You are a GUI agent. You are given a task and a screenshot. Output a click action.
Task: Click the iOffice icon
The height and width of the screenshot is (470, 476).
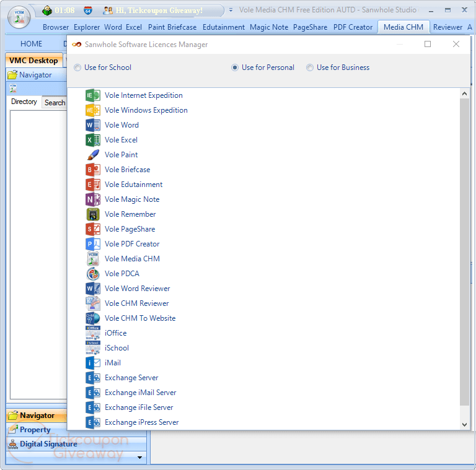point(93,333)
